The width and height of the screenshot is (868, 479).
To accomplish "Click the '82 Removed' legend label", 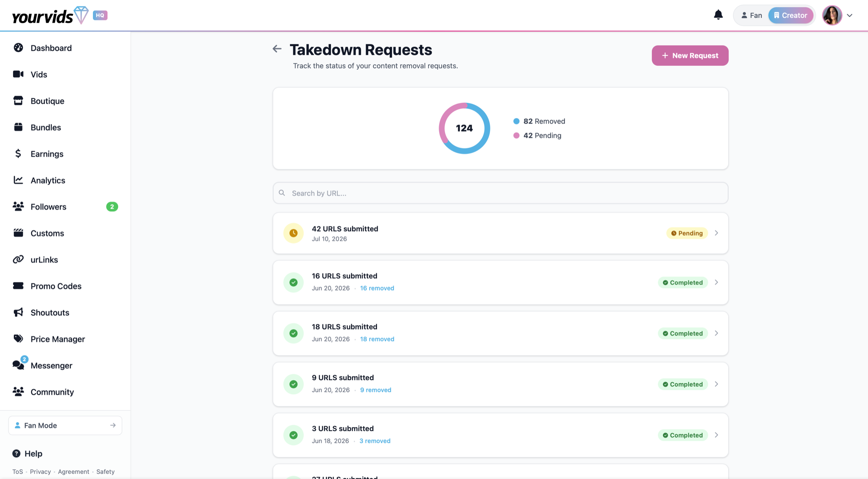I will pos(544,121).
